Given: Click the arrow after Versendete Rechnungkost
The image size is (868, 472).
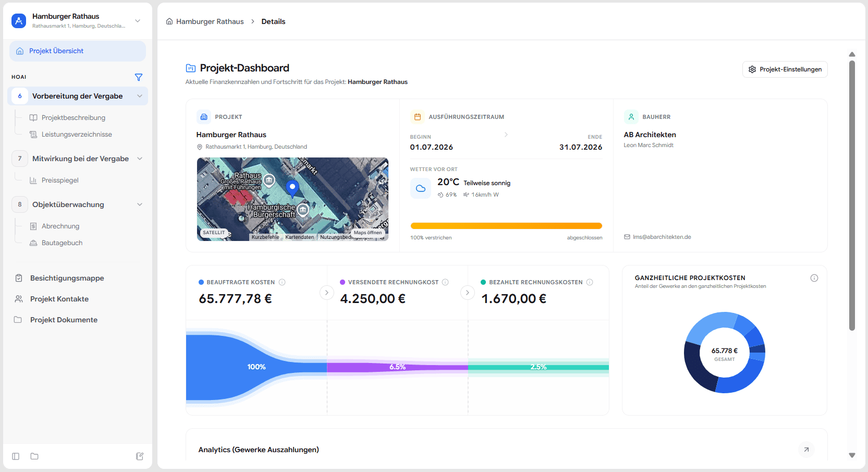Looking at the screenshot, I should 468,293.
